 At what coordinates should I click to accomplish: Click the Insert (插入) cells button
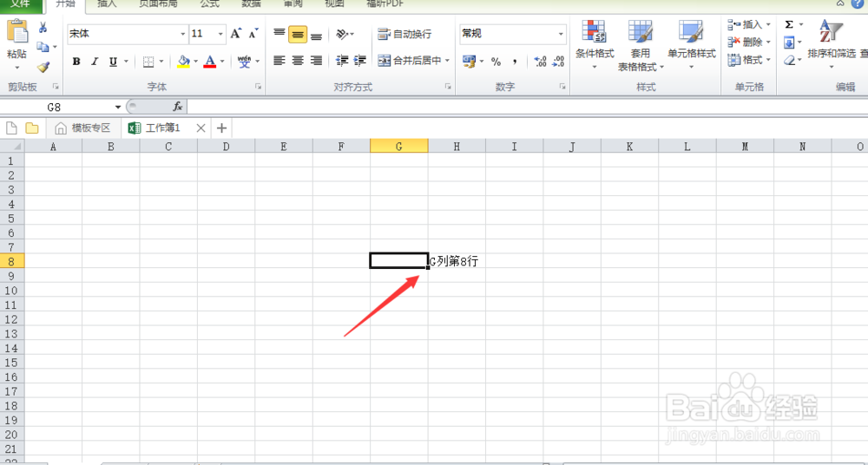745,24
